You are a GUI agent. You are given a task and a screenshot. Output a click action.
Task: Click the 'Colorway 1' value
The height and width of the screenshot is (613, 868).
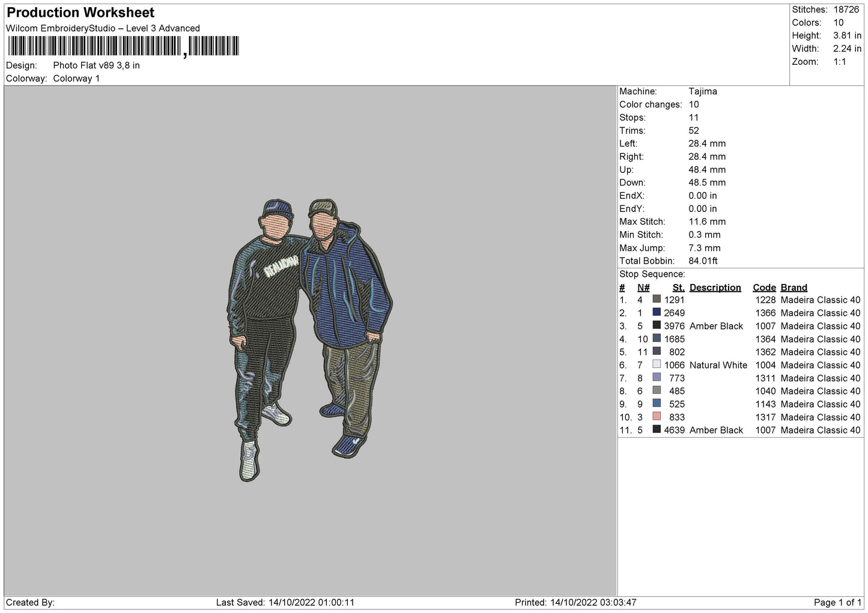click(76, 79)
